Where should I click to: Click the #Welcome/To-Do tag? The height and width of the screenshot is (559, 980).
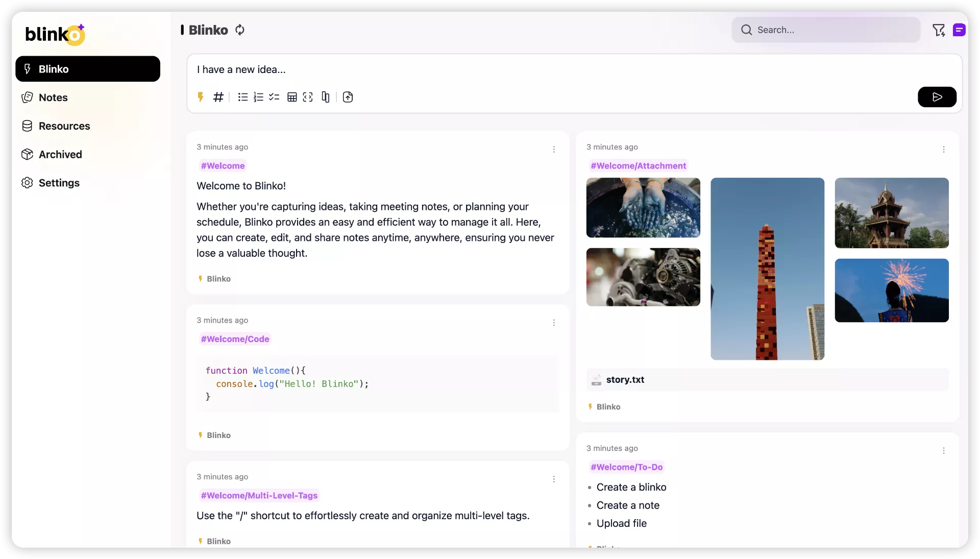[626, 467]
